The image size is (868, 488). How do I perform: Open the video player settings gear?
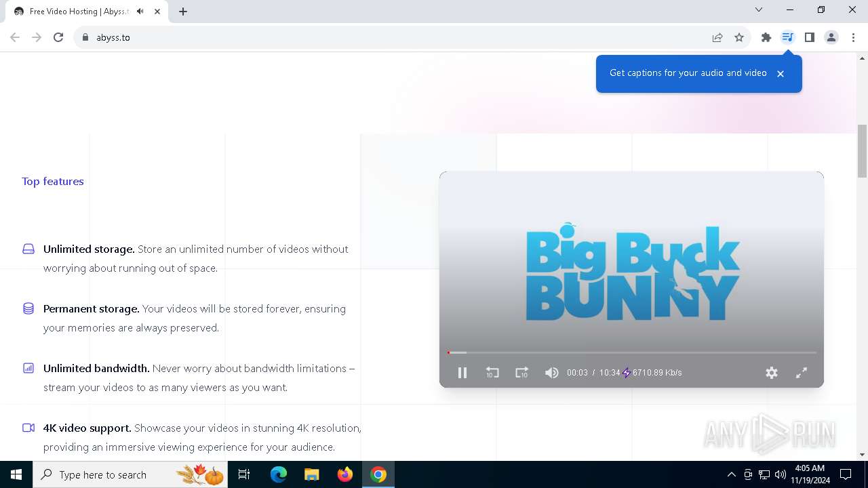(x=772, y=373)
